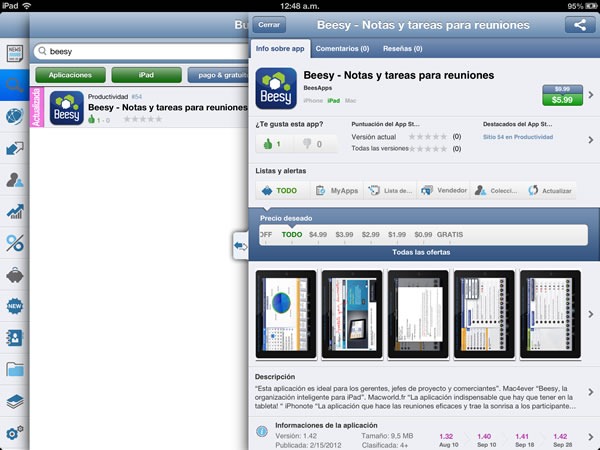Select the green iPad filter button
Image resolution: width=600 pixels, height=450 pixels.
(146, 75)
